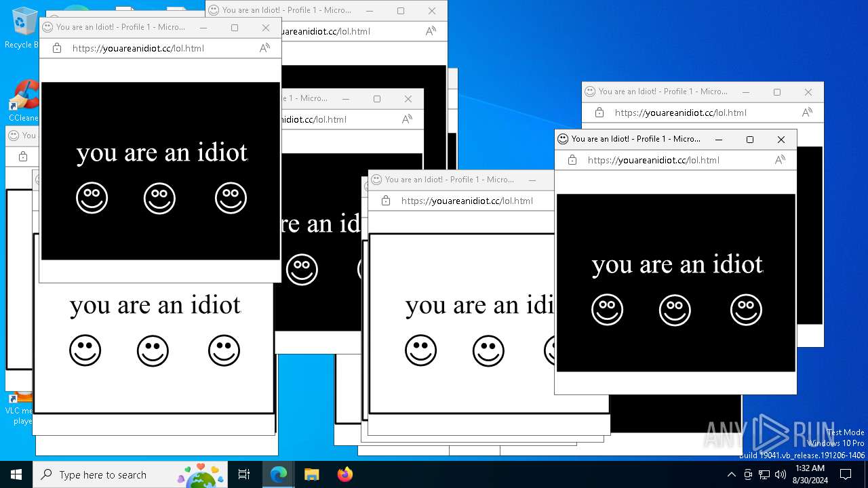Click URL in center white window address bar
This screenshot has height=488, width=868.
[467, 201]
